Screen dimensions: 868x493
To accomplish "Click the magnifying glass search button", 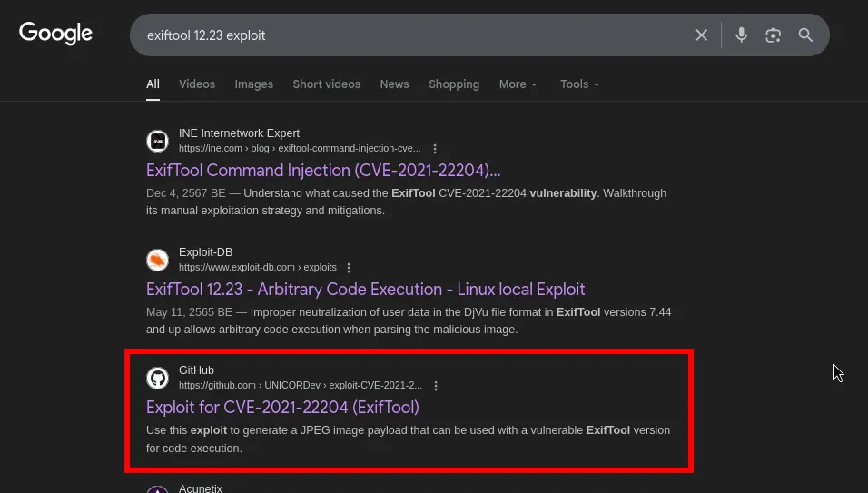I will coord(805,35).
